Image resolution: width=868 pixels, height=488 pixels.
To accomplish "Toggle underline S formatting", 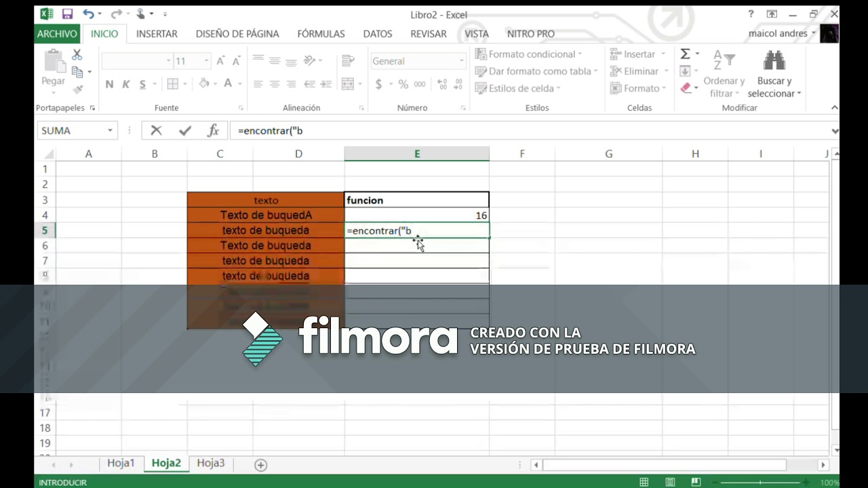I will [x=142, y=84].
